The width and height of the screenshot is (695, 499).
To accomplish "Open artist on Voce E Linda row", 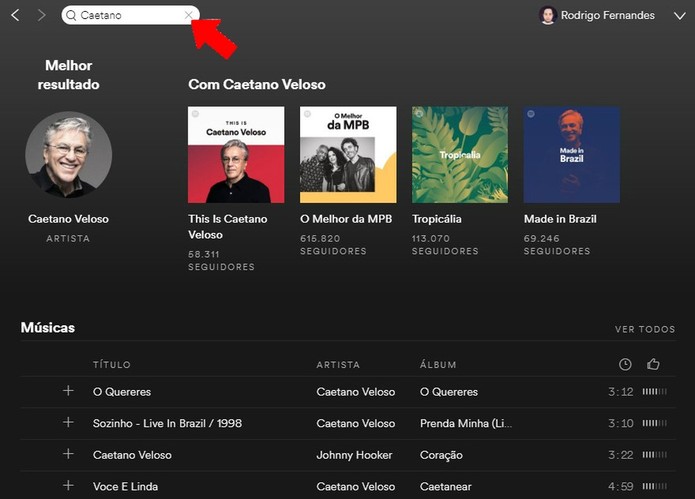I will (355, 487).
